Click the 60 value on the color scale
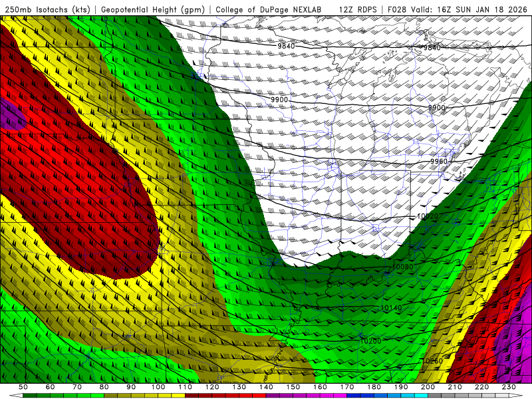This screenshot has width=532, height=399. [51, 387]
